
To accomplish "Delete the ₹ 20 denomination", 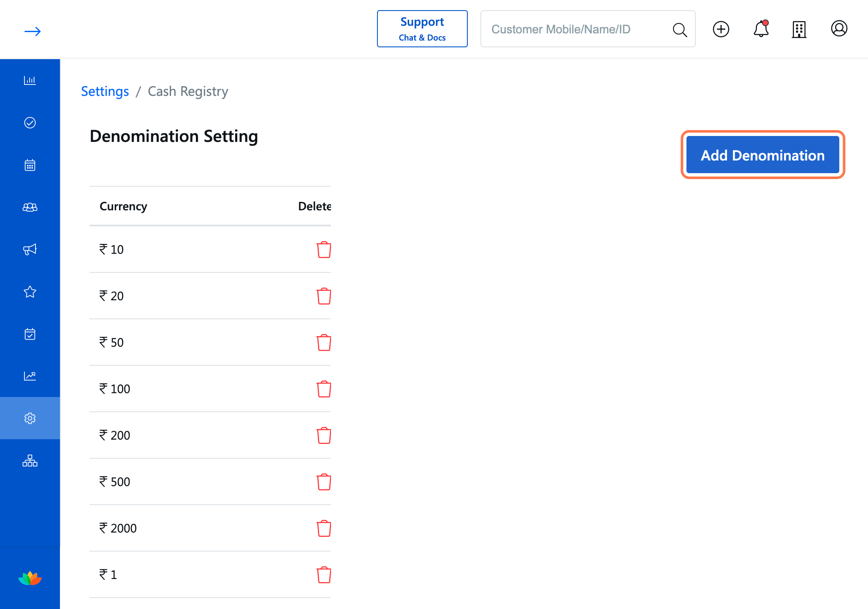I will coord(324,296).
